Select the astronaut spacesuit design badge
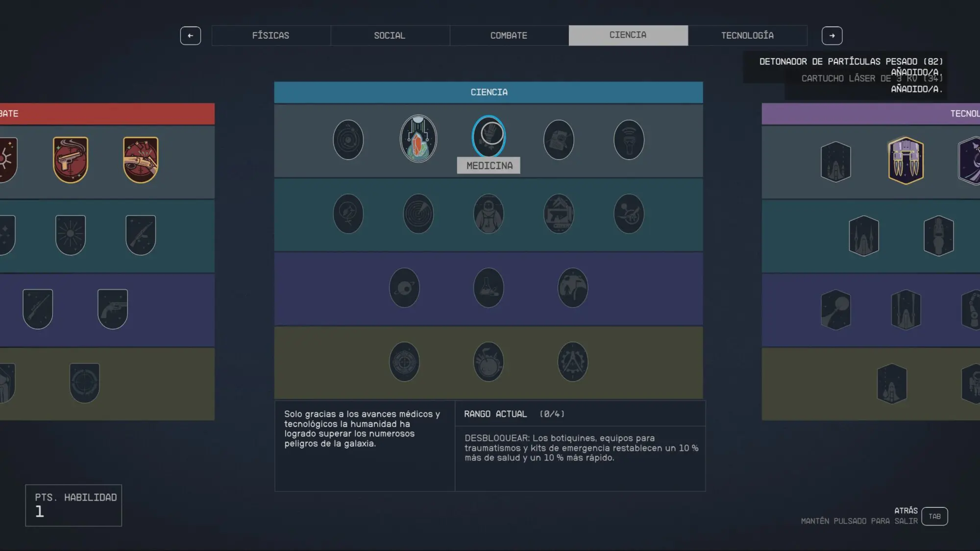This screenshot has height=551, width=980. coord(489,214)
